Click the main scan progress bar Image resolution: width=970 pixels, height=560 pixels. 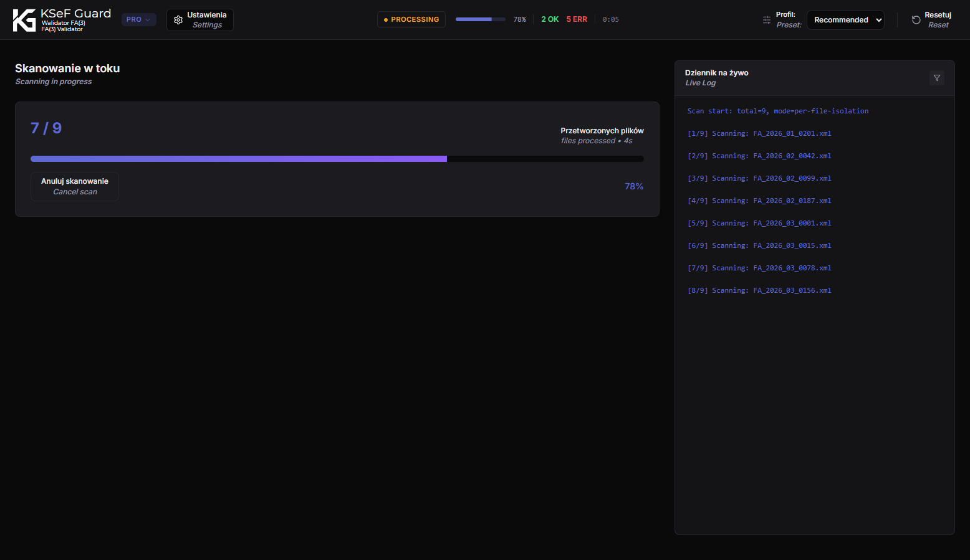point(337,159)
